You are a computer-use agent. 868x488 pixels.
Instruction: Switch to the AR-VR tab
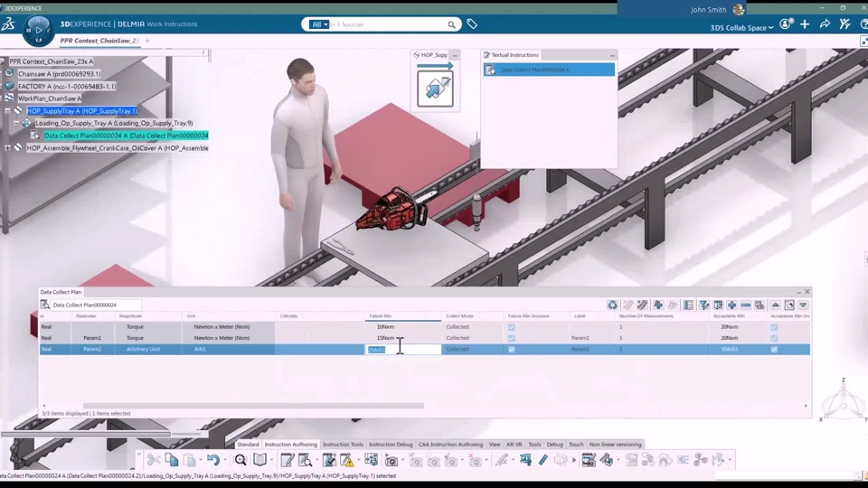point(514,445)
